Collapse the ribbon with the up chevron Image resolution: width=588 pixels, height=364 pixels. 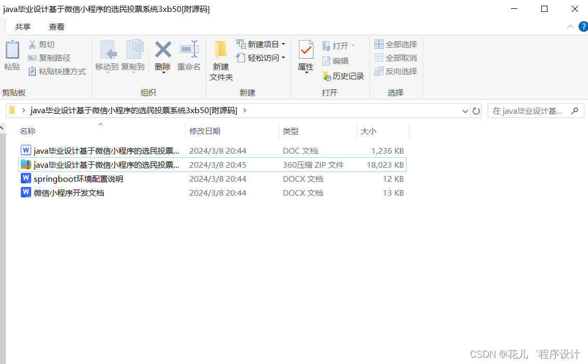tap(570, 26)
